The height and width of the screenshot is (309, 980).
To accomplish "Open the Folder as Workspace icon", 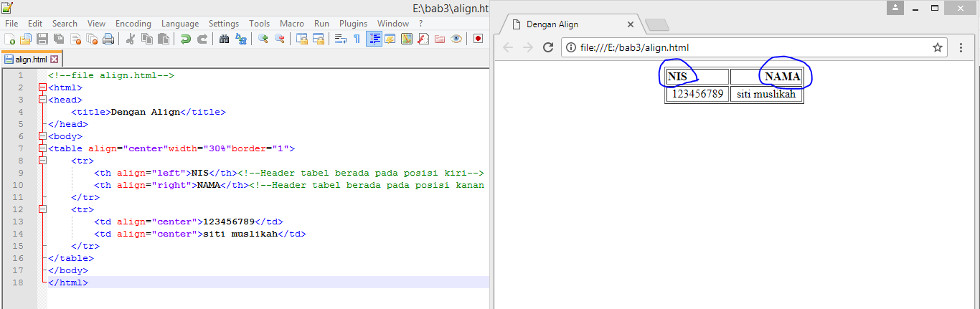I will pyautogui.click(x=440, y=39).
